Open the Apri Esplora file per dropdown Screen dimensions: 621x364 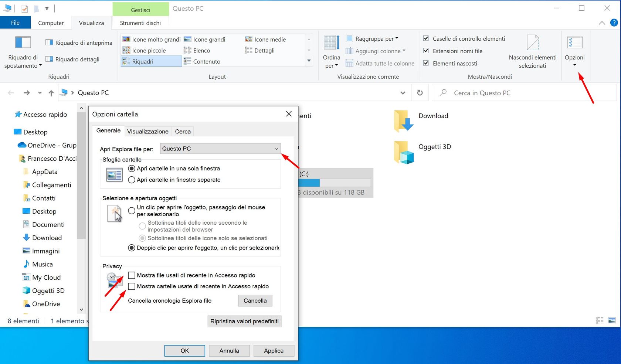(x=276, y=149)
